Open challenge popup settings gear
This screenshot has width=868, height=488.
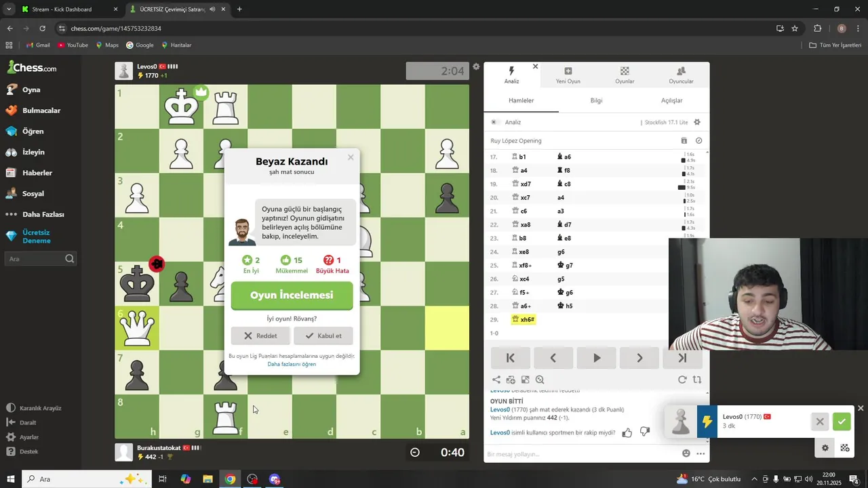pos(825,447)
